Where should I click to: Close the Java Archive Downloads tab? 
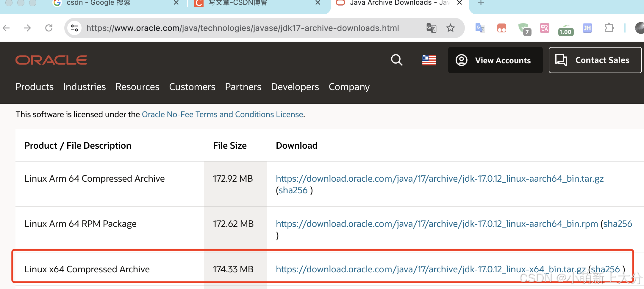(459, 3)
